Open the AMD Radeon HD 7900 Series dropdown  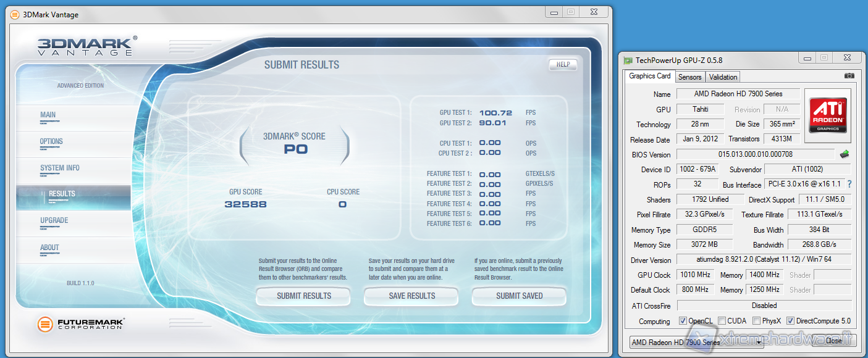[x=696, y=342]
